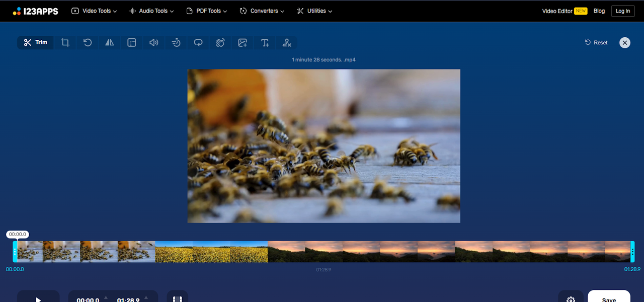The image size is (644, 302).
Task: Expand the Audio Tools dropdown menu
Action: click(151, 11)
